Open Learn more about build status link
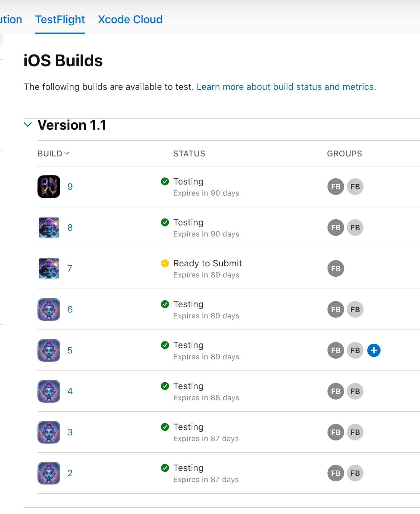Image resolution: width=420 pixels, height=514 pixels. point(285,87)
